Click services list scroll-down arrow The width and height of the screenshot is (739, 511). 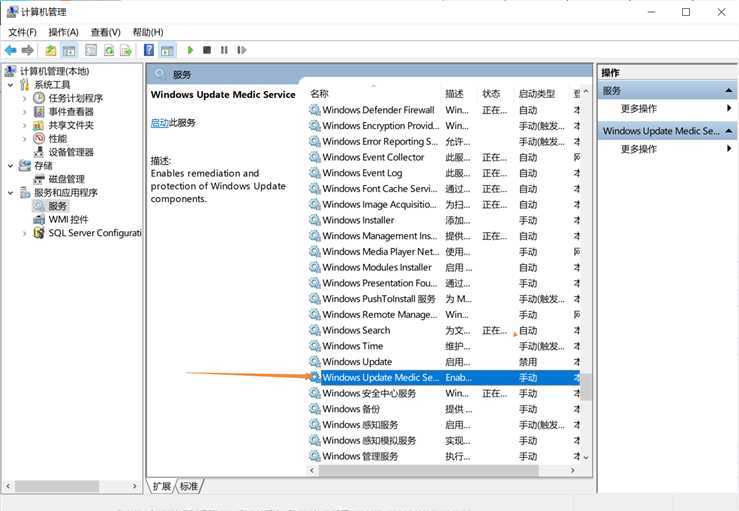(x=586, y=457)
